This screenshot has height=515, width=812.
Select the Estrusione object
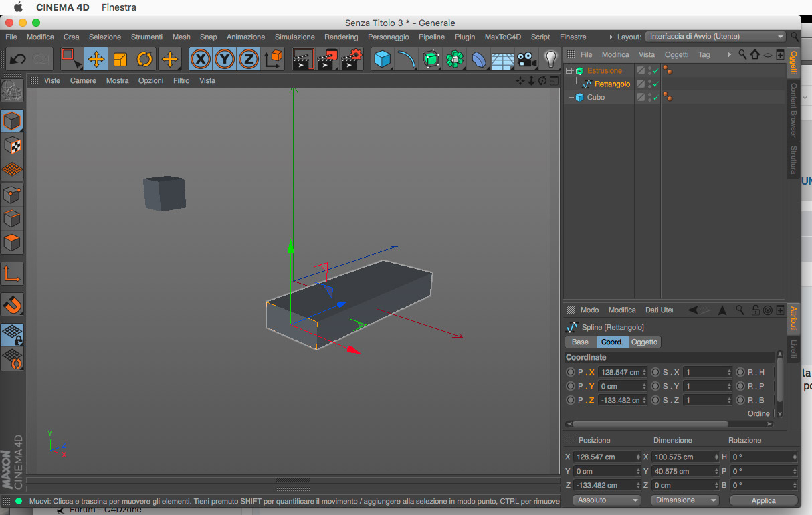click(605, 70)
